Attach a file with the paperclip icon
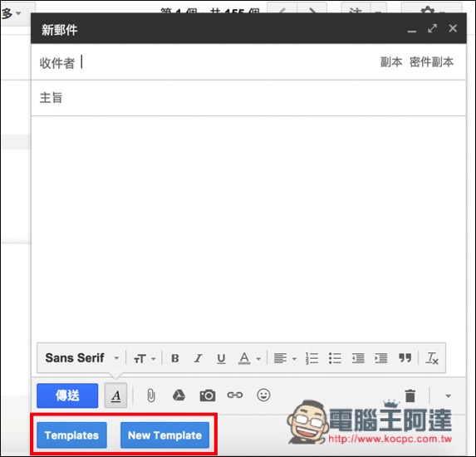476x457 pixels. click(151, 396)
